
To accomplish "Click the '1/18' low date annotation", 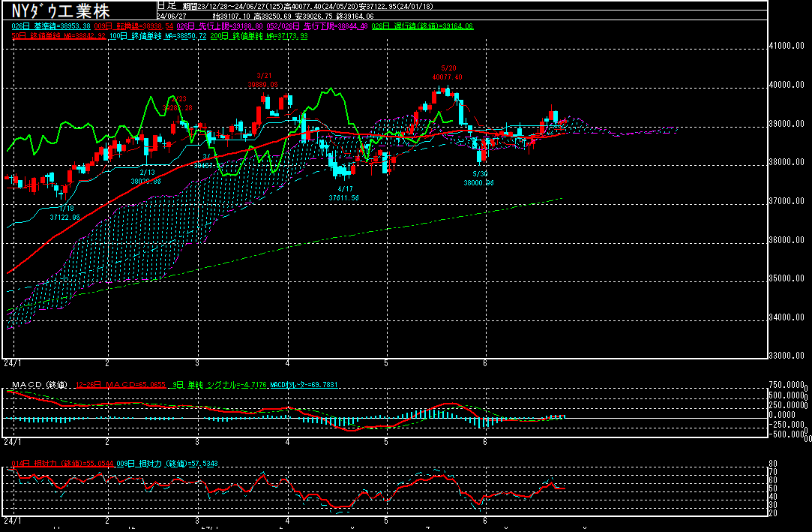I will (66, 209).
